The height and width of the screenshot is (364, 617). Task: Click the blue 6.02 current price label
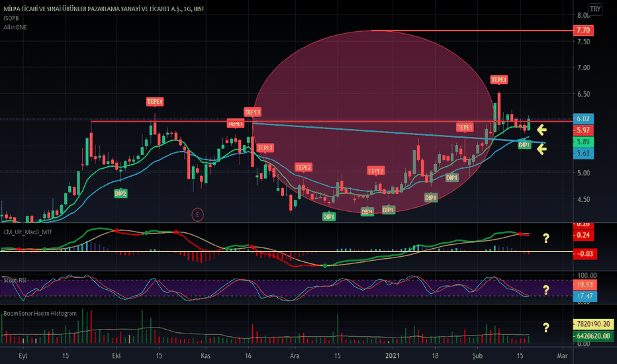[583, 118]
